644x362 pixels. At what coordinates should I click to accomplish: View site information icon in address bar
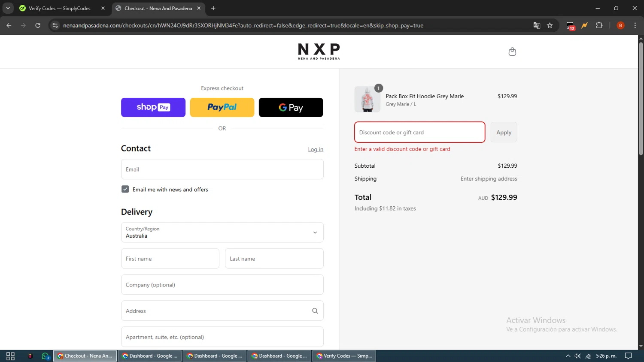[x=55, y=25]
